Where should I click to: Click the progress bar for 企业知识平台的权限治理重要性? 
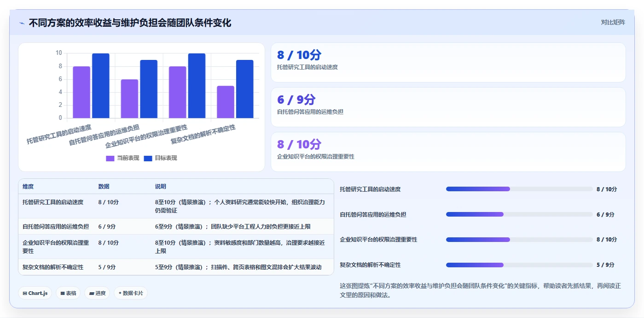(519, 240)
